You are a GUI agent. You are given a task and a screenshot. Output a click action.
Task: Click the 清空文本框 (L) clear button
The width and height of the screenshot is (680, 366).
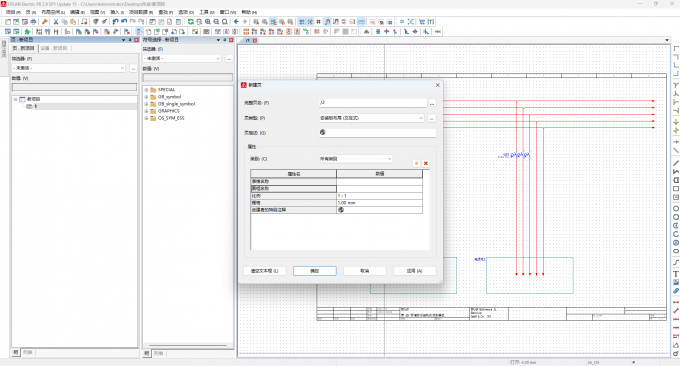[x=265, y=271]
